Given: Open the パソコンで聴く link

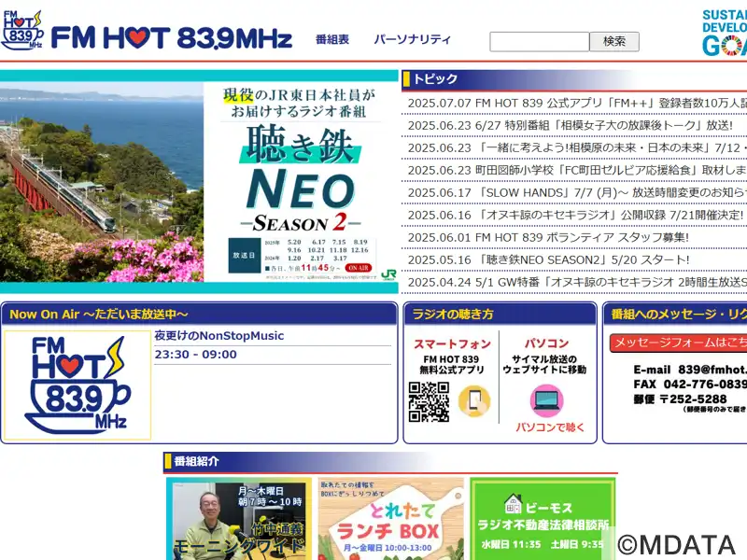Looking at the screenshot, I should pos(550,427).
